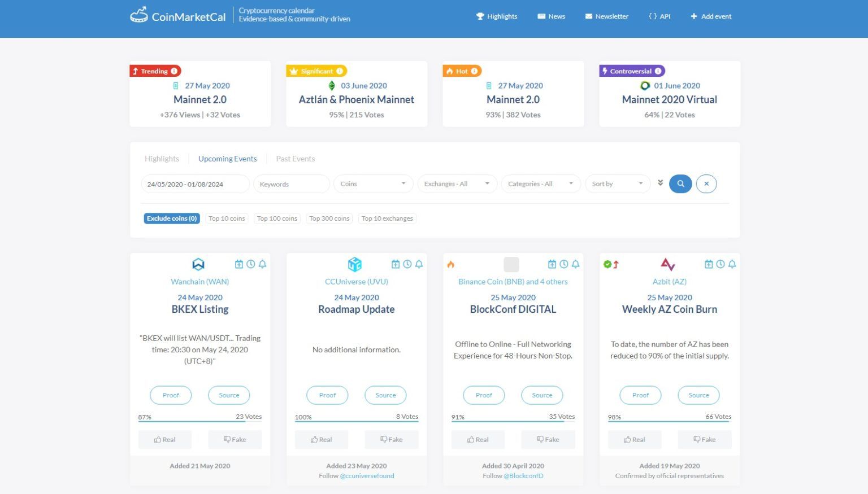
Task: Open the Coins dropdown
Action: click(x=374, y=184)
